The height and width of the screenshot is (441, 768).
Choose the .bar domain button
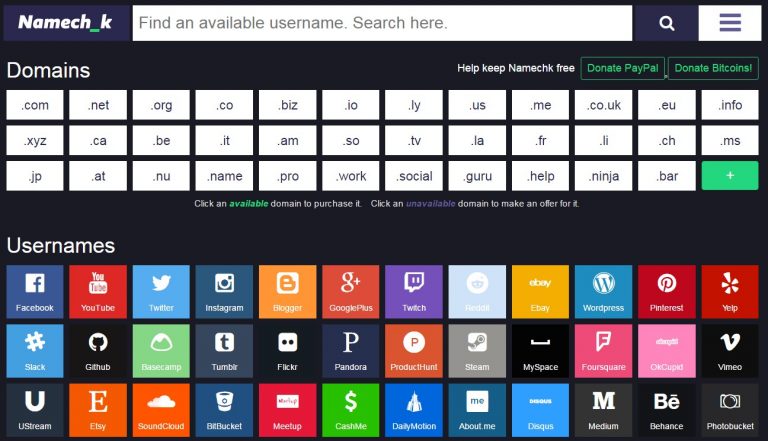coord(667,175)
